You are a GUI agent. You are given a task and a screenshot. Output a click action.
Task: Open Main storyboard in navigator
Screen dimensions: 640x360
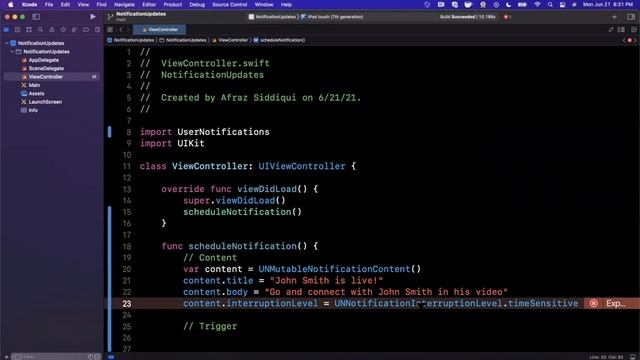coord(34,85)
